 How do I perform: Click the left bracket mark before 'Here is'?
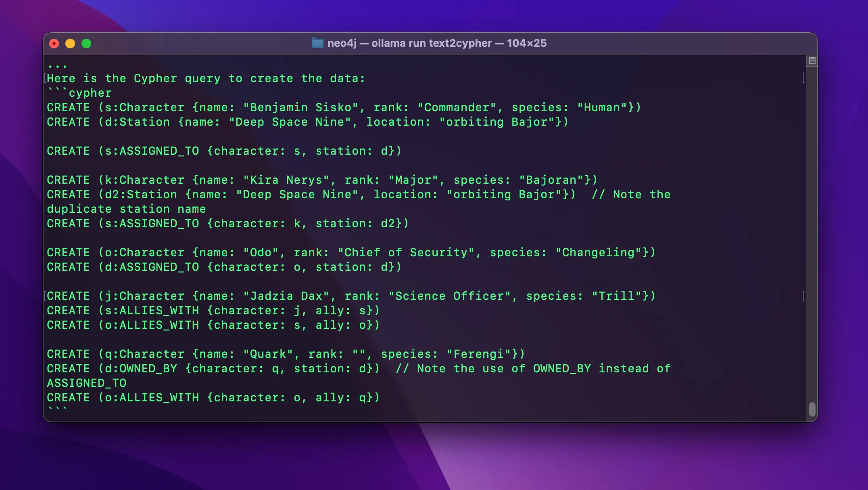coord(45,78)
